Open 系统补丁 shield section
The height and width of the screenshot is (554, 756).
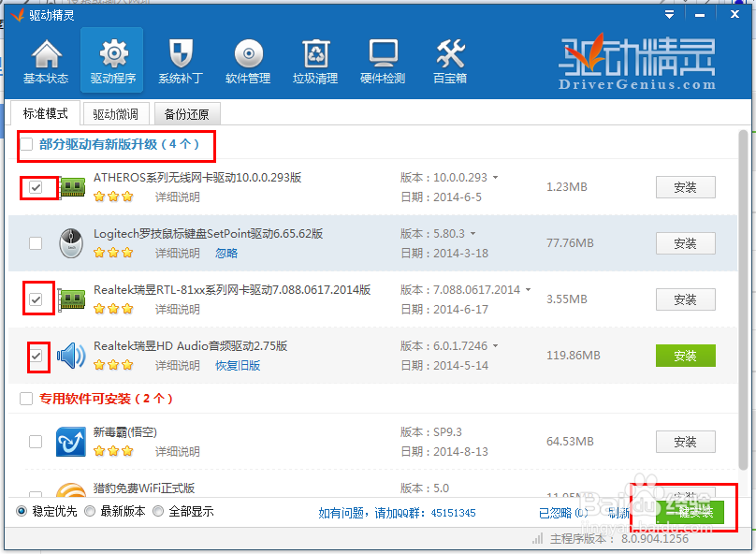181,61
